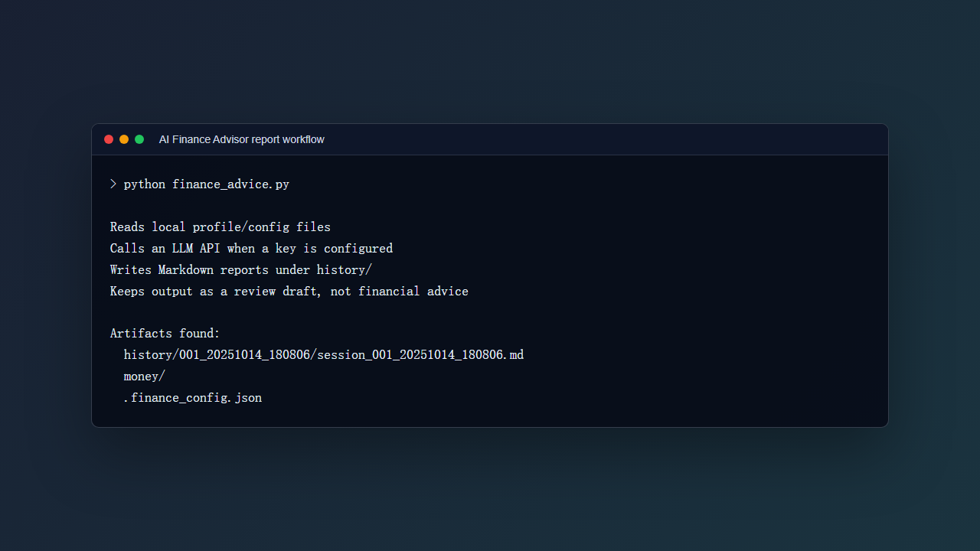This screenshot has width=980, height=551.
Task: Click the '>' prompt symbol
Action: 113,184
